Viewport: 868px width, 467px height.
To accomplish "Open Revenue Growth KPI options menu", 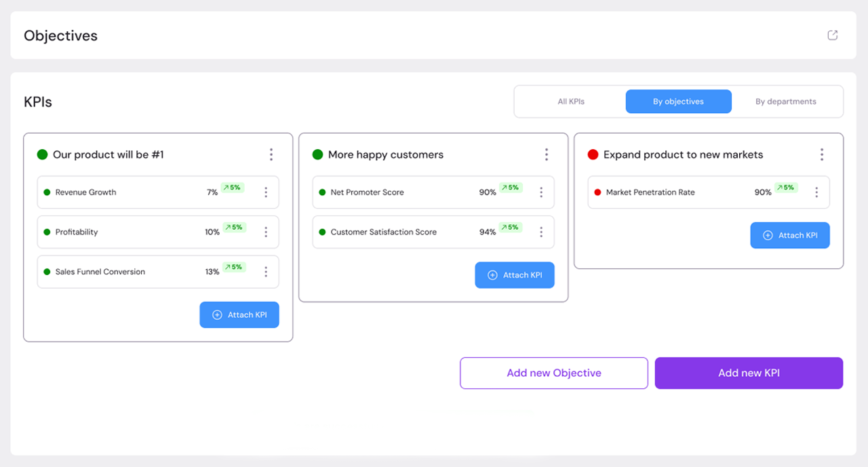I will pos(266,192).
